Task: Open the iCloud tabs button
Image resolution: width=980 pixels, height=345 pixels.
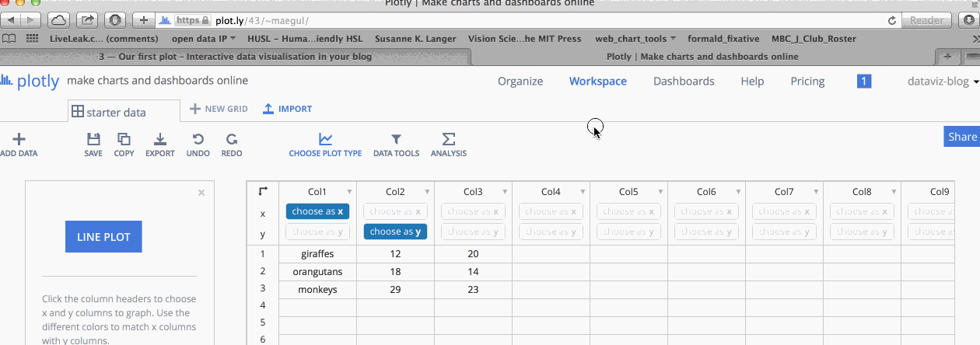Action: [x=59, y=20]
